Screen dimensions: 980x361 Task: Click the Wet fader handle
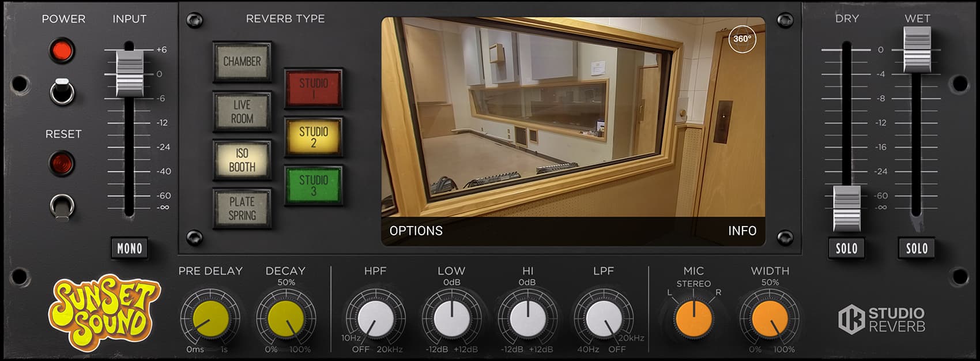point(917,49)
